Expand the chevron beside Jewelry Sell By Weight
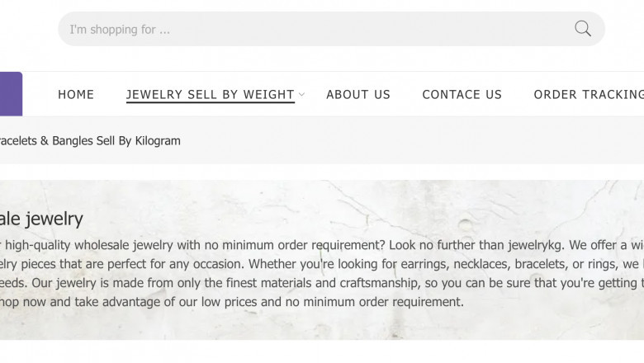Screen dimensions: 644x363 click(302, 95)
